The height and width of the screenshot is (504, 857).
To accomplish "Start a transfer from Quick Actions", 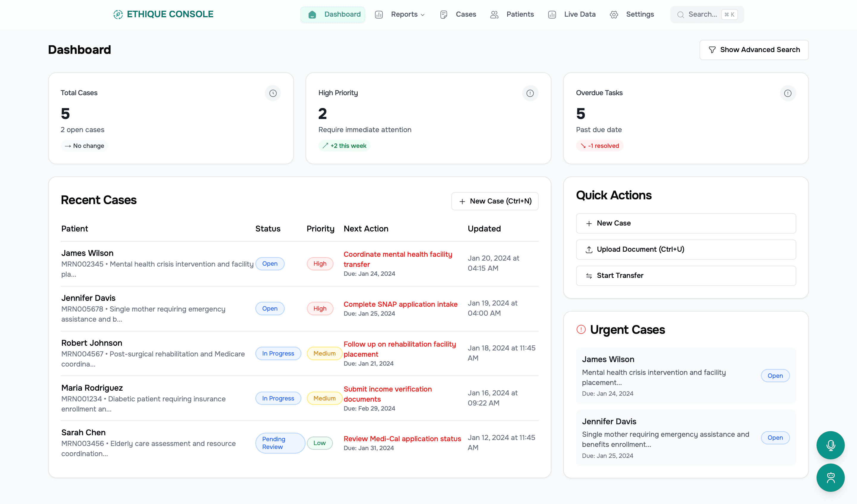I will click(685, 276).
